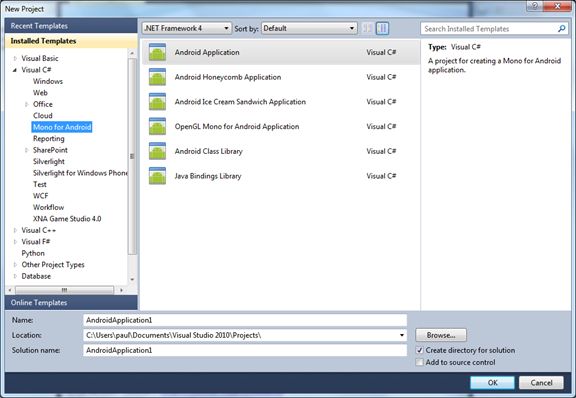The image size is (576, 398).
Task: Select the Android Ice Cream Sandwich Application text
Action: click(240, 102)
